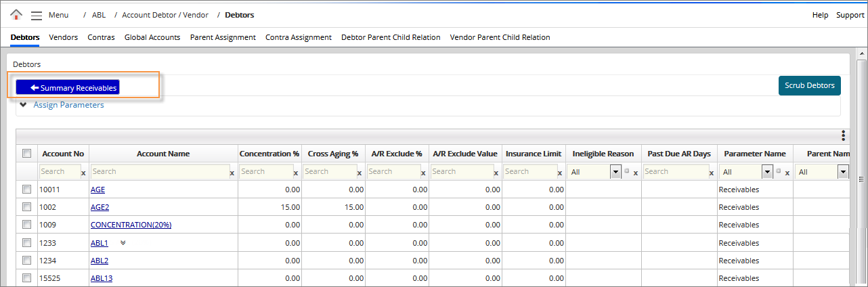Open the Ineligible Reason filter dropdown
The height and width of the screenshot is (287, 868).
[x=615, y=172]
